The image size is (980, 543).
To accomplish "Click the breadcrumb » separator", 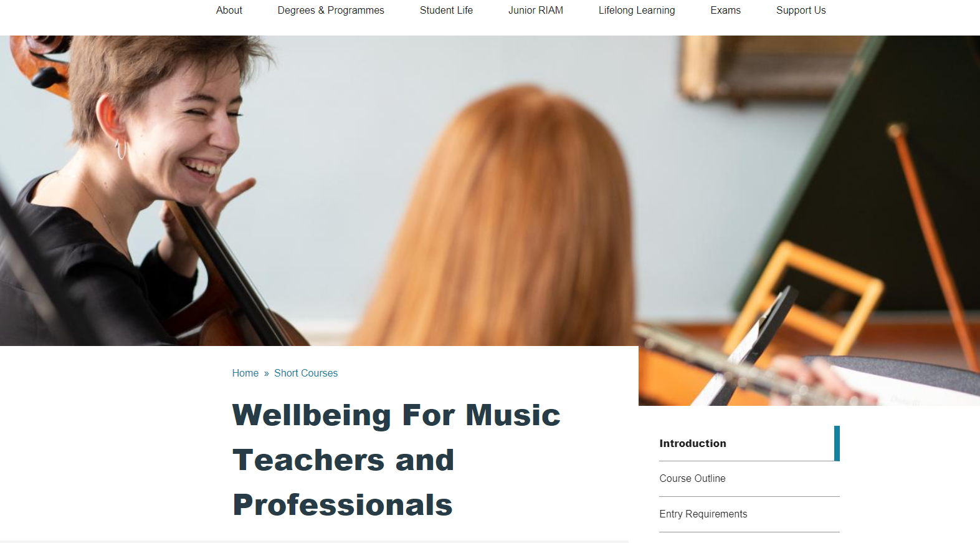I will click(x=267, y=373).
